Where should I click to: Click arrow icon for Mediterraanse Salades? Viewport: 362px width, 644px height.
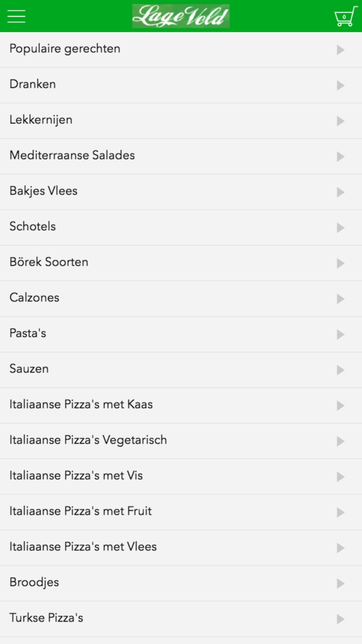coord(340,156)
